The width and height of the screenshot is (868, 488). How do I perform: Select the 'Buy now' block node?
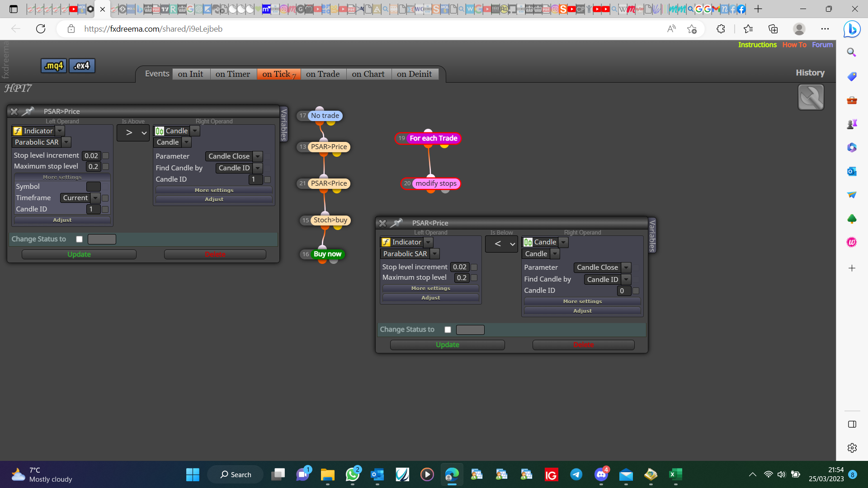[327, 254]
